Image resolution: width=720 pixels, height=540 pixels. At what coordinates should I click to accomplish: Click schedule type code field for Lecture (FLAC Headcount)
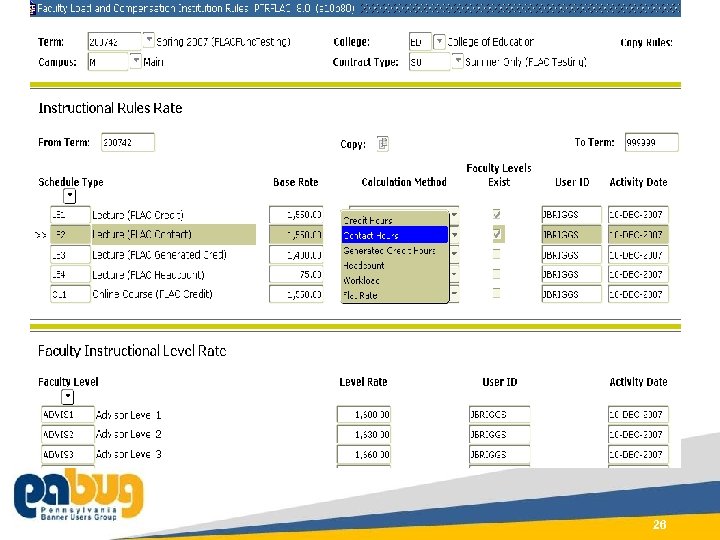point(70,275)
